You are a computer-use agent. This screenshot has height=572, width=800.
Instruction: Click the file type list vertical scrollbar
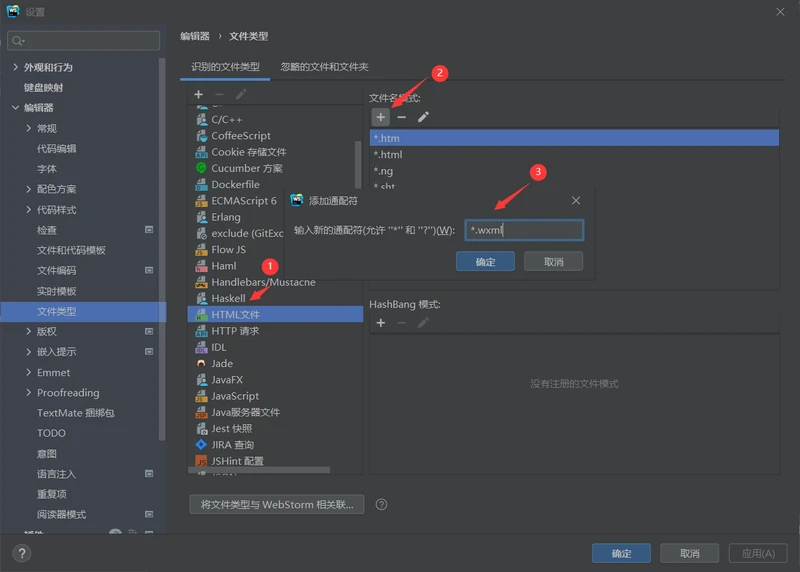[358, 164]
